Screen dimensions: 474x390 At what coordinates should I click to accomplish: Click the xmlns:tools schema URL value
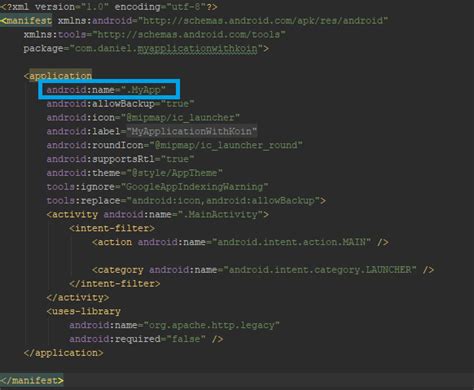189,35
